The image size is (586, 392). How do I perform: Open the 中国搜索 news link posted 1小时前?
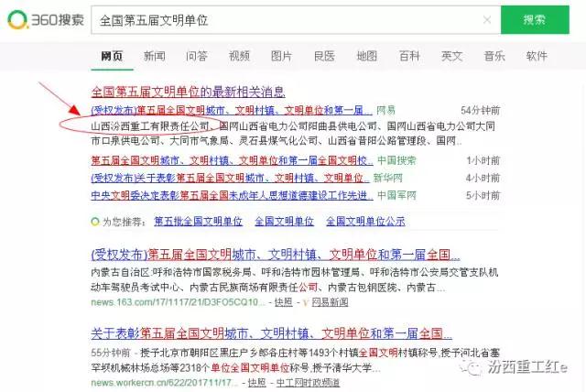(232, 160)
